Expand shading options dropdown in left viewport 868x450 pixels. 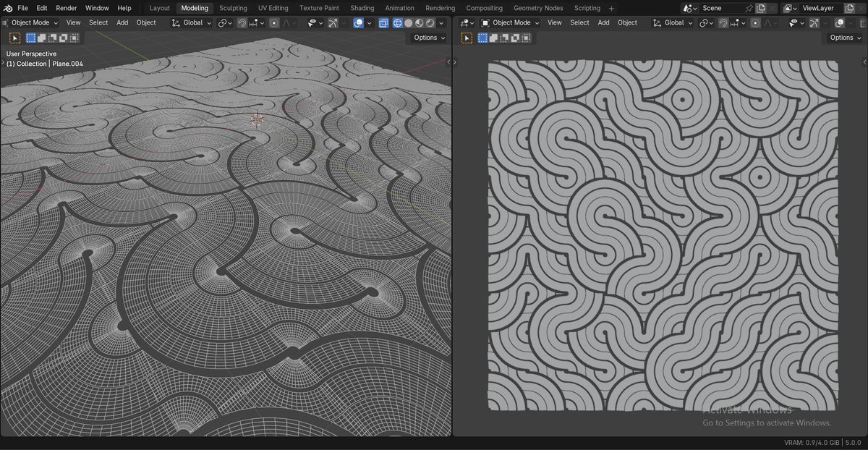(x=441, y=22)
